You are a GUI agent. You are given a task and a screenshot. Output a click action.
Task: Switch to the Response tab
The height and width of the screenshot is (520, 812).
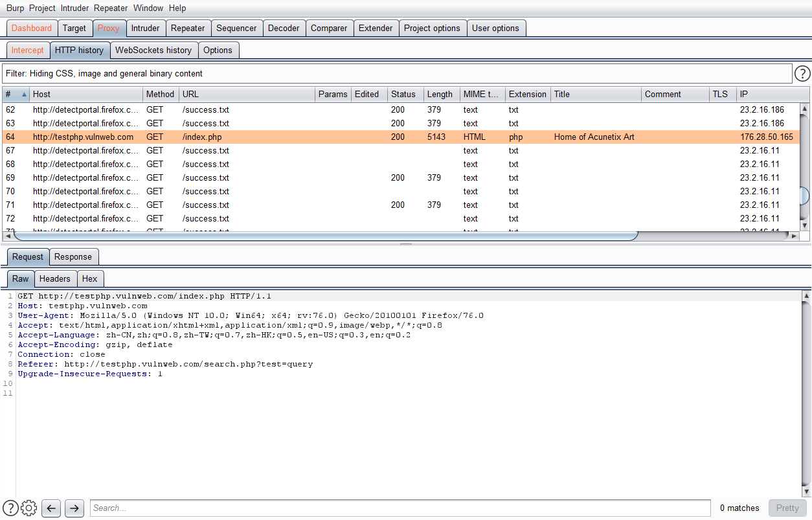[73, 256]
